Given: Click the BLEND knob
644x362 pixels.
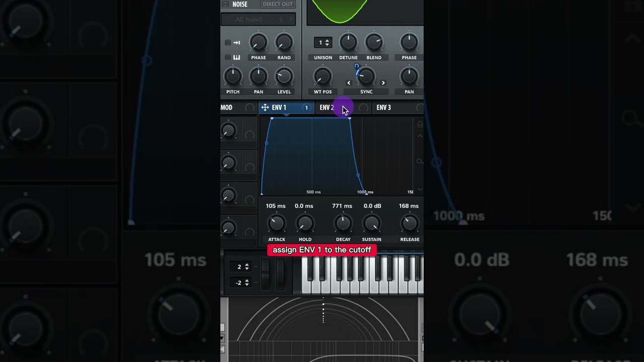Looking at the screenshot, I should (374, 43).
